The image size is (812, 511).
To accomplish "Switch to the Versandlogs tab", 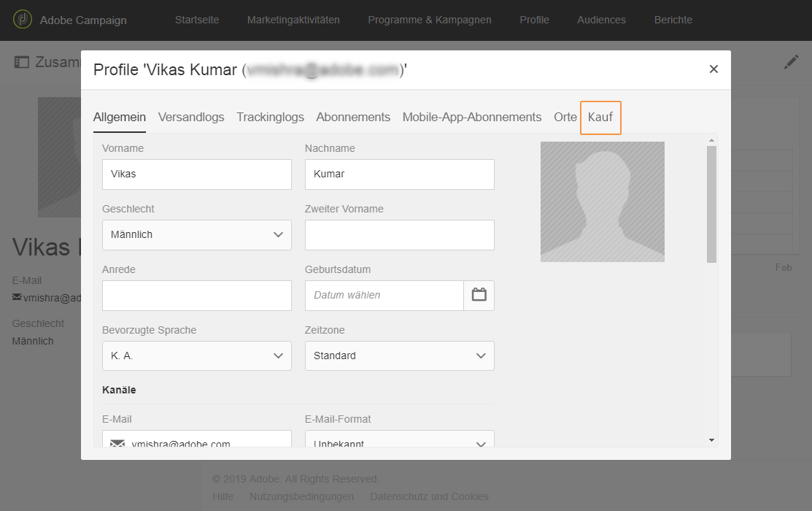I will (191, 117).
